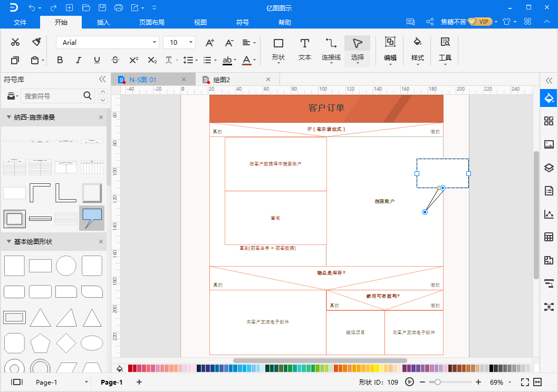Screen dimensions: 558x392
Task: Open the font size 10 dropdown
Action: pos(191,42)
